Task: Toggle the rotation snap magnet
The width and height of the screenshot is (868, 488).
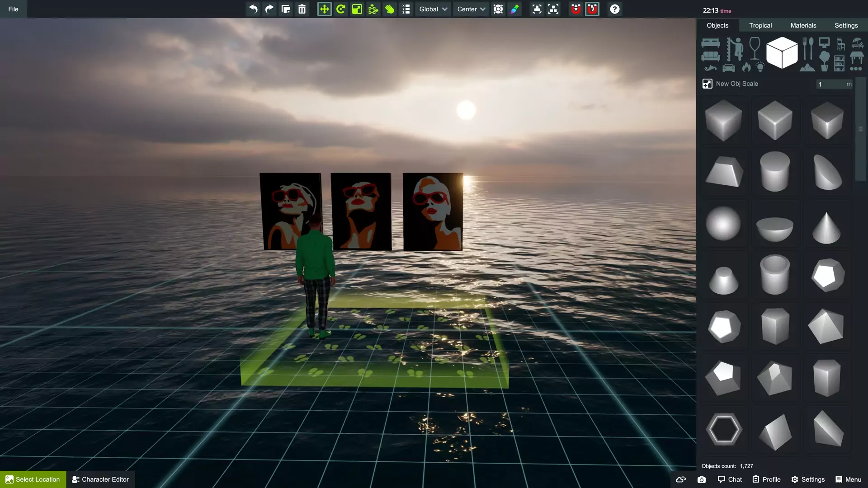Action: pos(592,9)
